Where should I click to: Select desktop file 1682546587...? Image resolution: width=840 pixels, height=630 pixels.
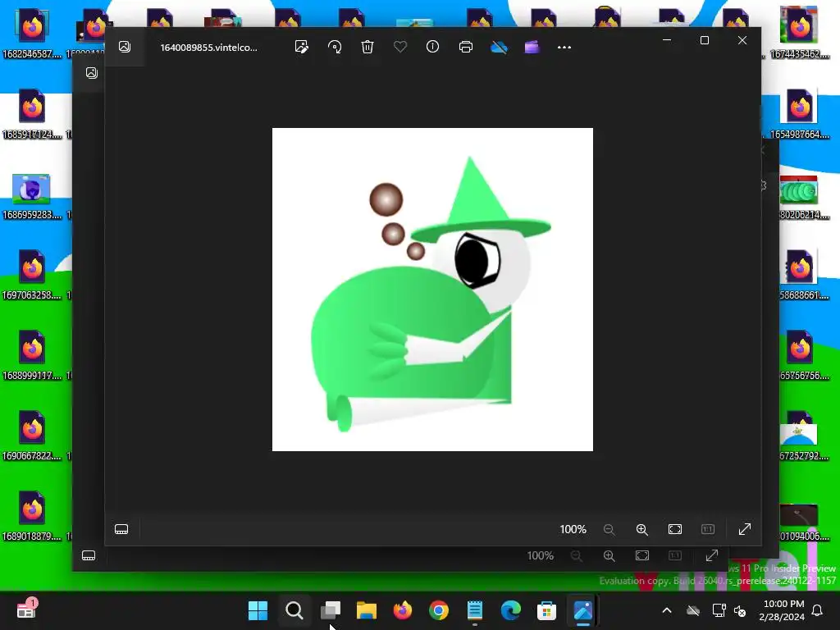point(32,34)
